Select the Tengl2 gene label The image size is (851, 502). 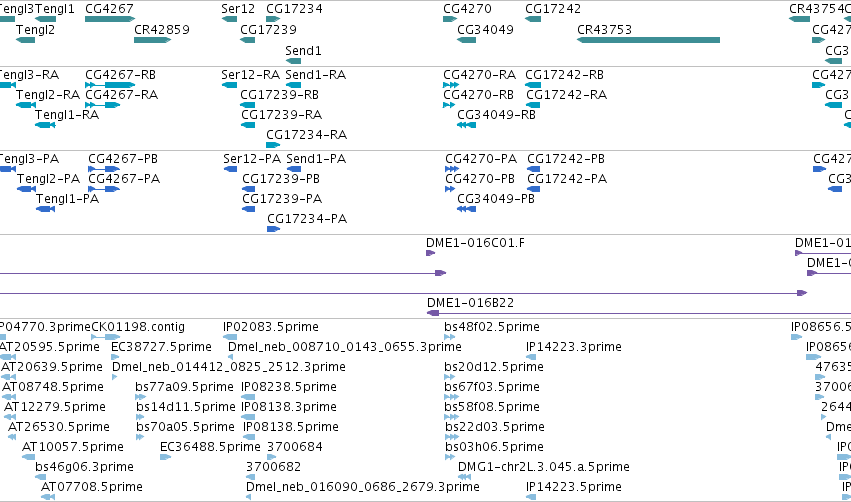35,30
